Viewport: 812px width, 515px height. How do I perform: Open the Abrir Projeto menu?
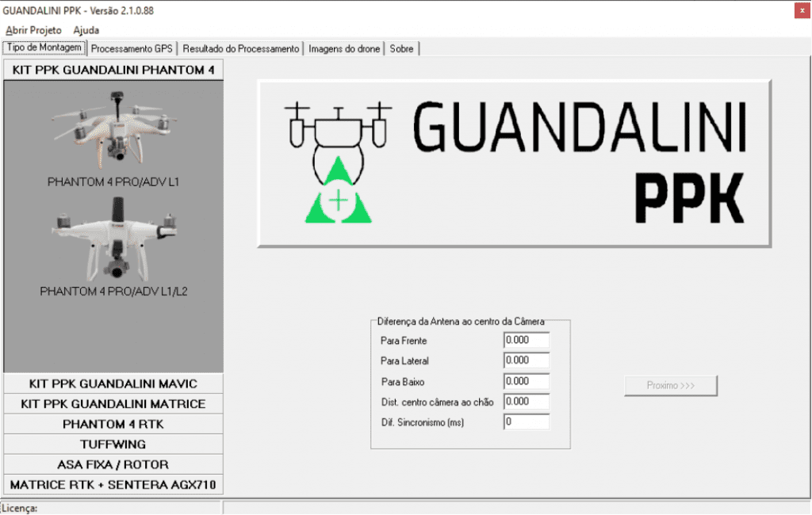click(x=33, y=30)
